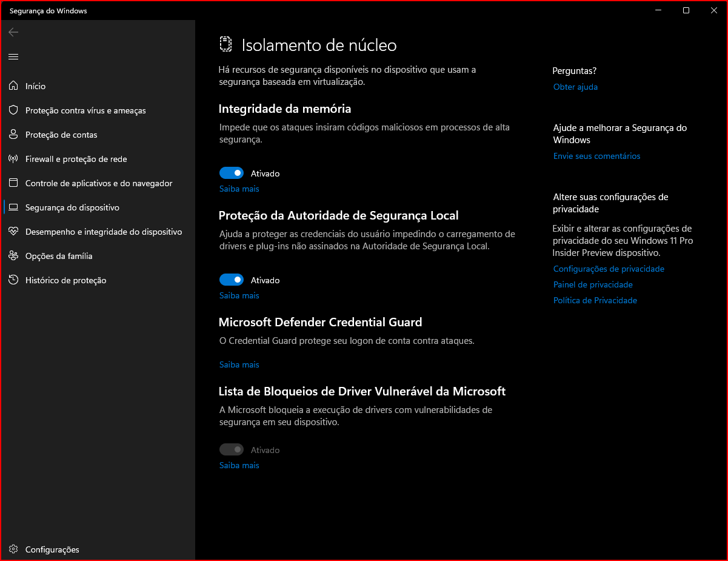Image resolution: width=728 pixels, height=561 pixels.
Task: Click the laptop icon for Segurança do dispositivo
Action: (x=13, y=207)
